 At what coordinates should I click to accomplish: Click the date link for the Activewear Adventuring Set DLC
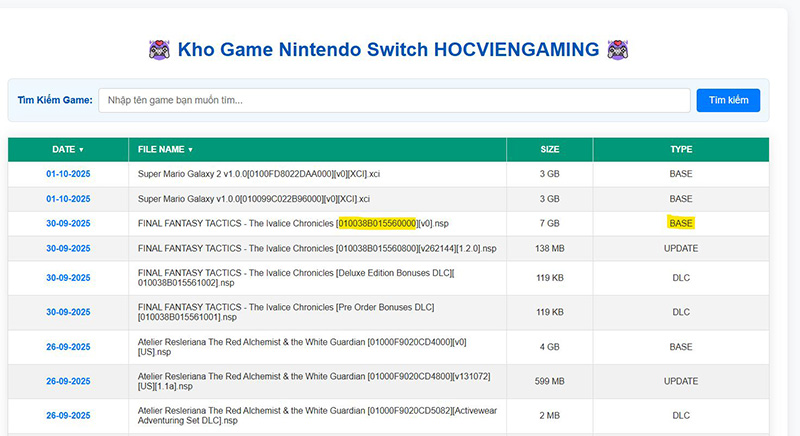tap(68, 416)
